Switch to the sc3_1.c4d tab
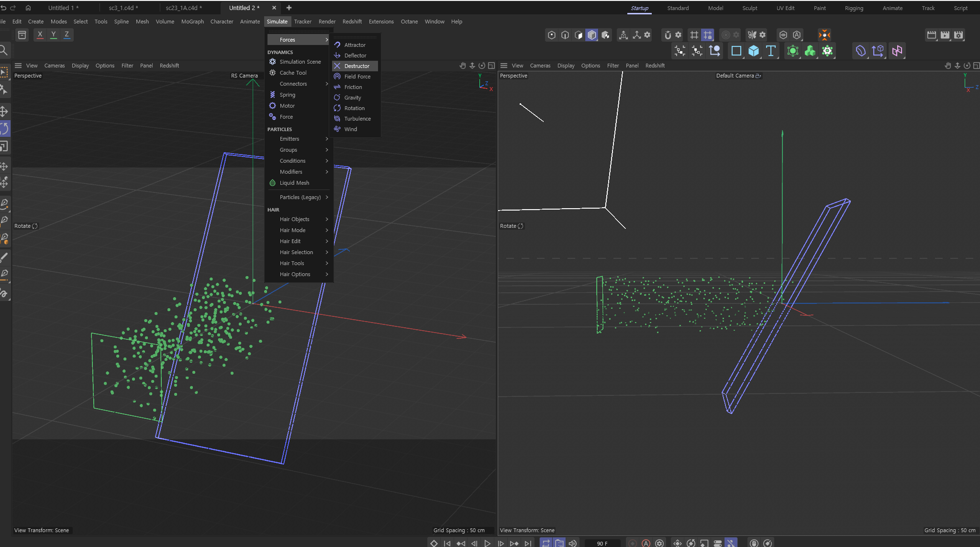The image size is (980, 547). click(x=123, y=8)
